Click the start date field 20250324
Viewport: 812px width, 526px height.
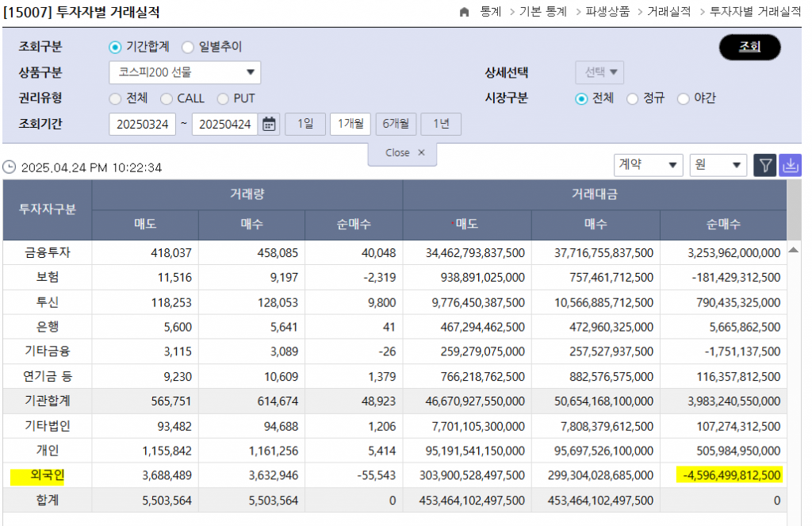point(142,125)
